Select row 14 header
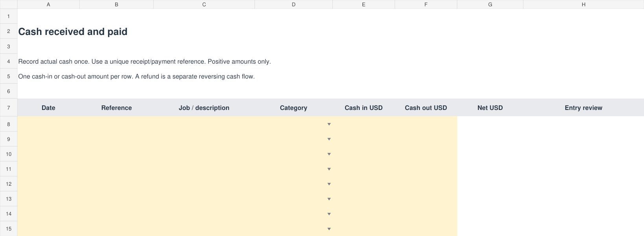This screenshot has width=644, height=236. (9, 214)
